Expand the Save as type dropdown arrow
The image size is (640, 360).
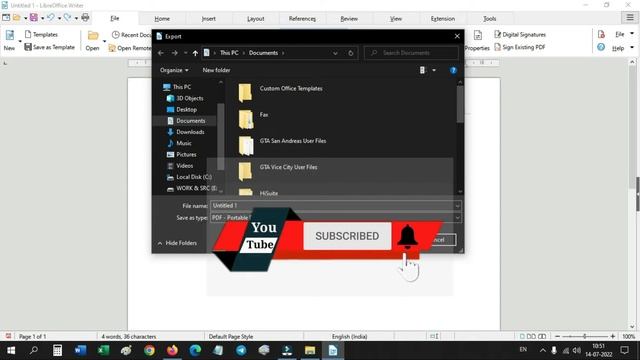458,218
